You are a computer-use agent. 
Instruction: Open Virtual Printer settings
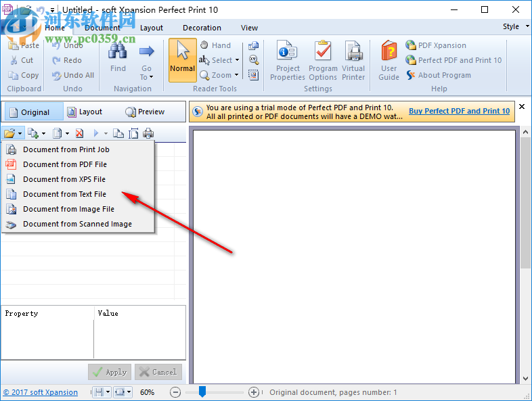coord(353,61)
